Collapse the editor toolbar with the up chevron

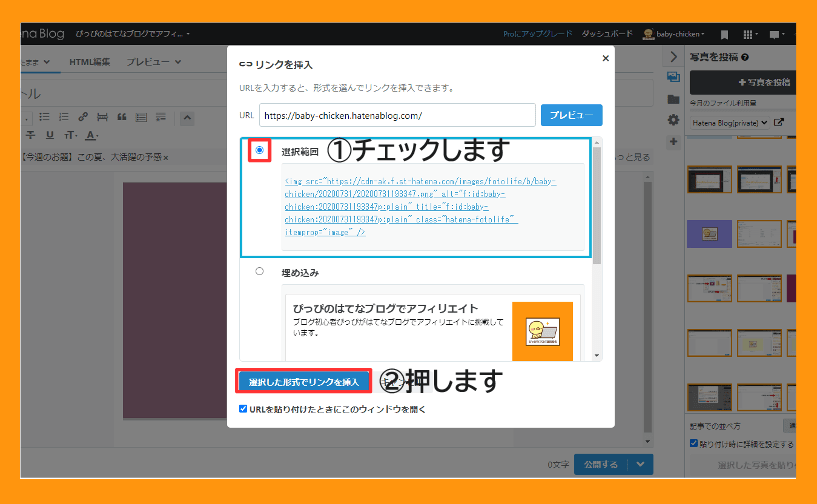(x=187, y=118)
